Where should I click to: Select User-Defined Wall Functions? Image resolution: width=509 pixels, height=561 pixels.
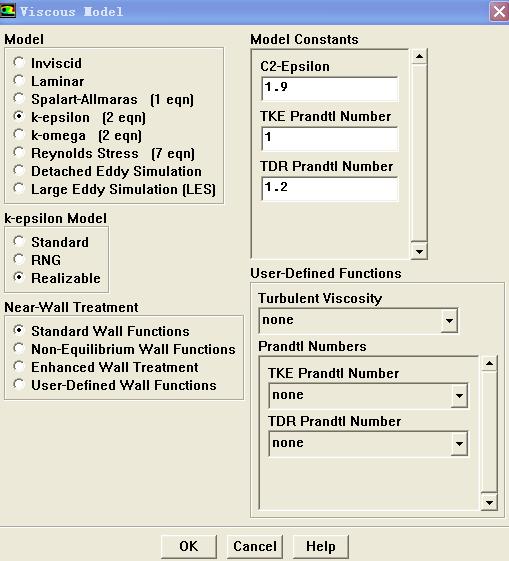(x=19, y=385)
